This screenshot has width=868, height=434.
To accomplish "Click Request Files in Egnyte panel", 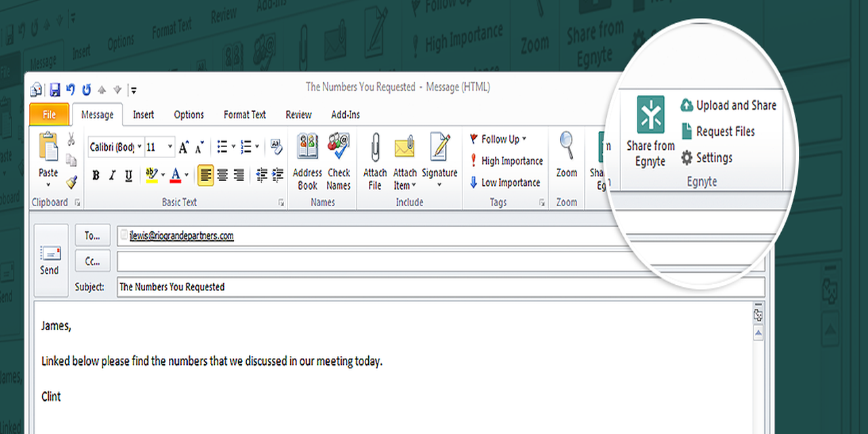I will coord(725,132).
